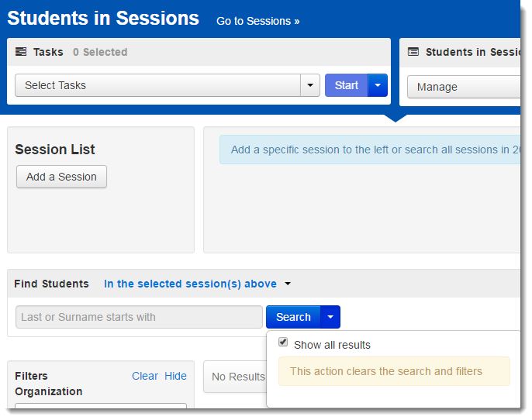Open the Select Tasks combo box

click(158, 85)
